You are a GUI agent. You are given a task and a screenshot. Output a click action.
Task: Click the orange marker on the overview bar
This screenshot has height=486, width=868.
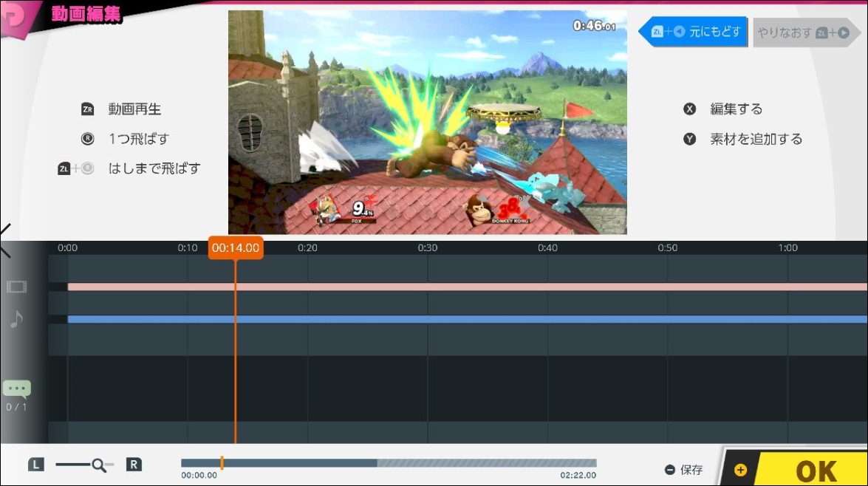(x=222, y=463)
